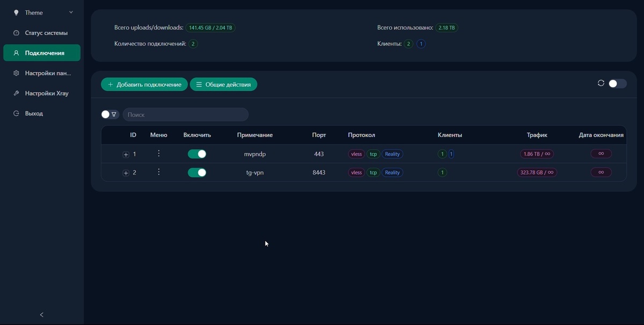
Task: Click the 323.78 GB / ∞ traffic tag
Action: tap(537, 172)
